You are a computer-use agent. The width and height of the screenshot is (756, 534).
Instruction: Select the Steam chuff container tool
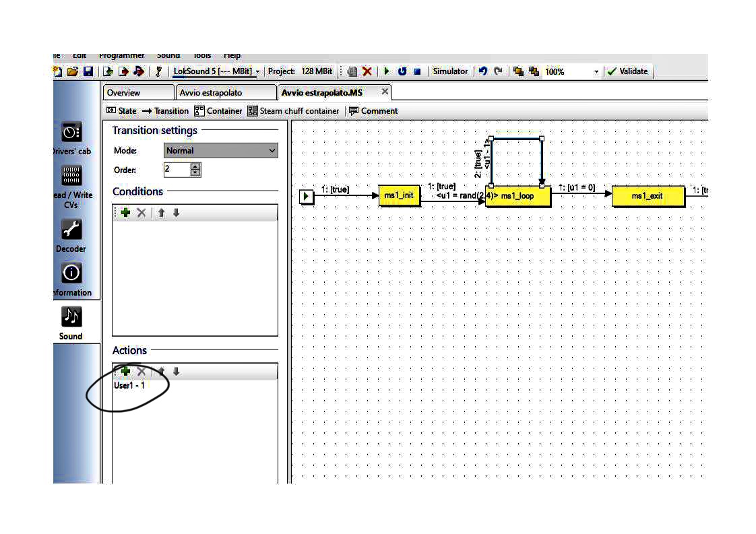click(293, 111)
